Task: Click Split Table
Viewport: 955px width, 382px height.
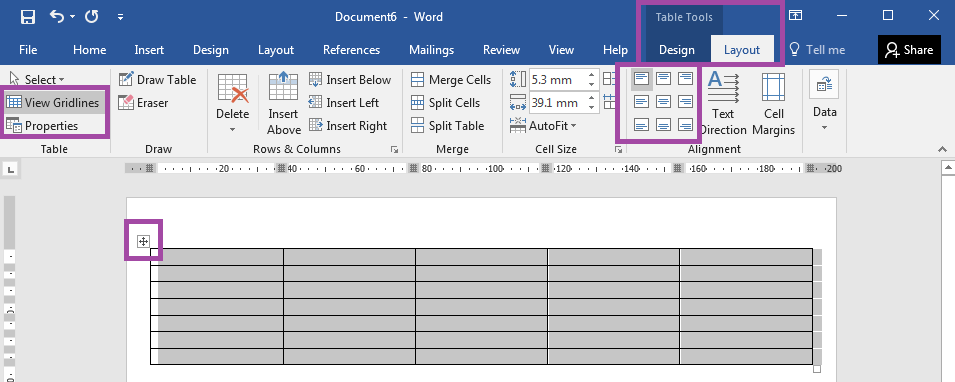Action: (448, 126)
